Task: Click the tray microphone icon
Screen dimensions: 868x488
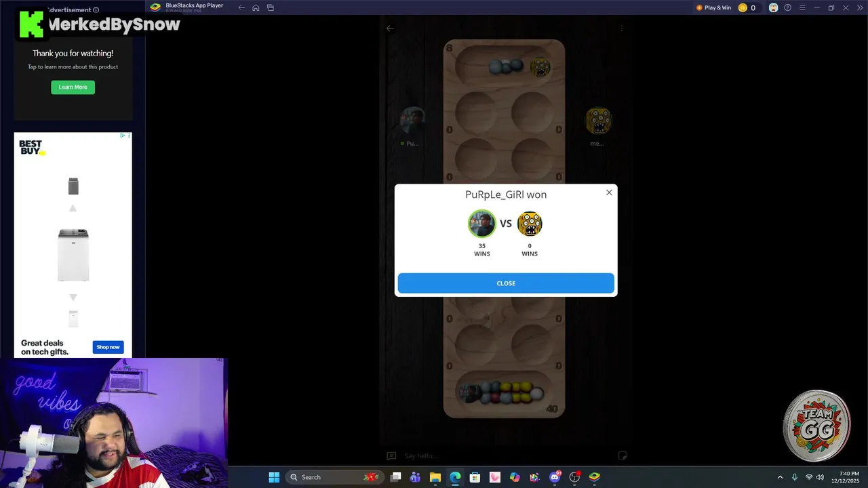Action: point(795,477)
